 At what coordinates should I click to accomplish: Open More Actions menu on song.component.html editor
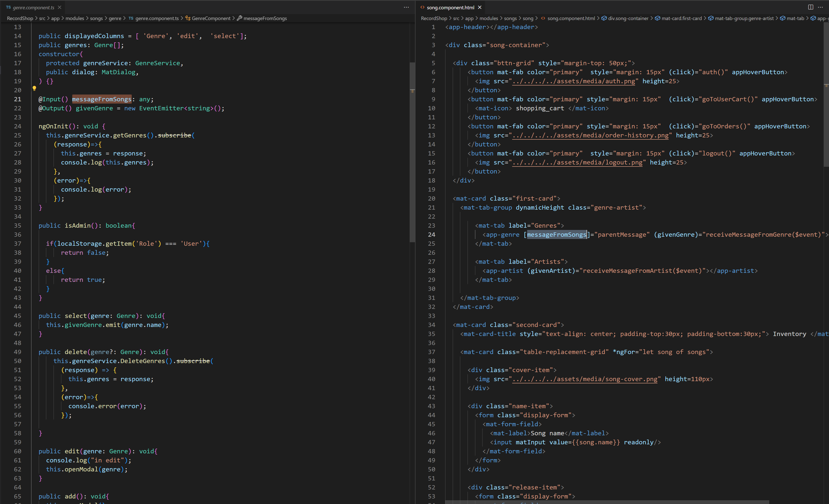tap(820, 7)
